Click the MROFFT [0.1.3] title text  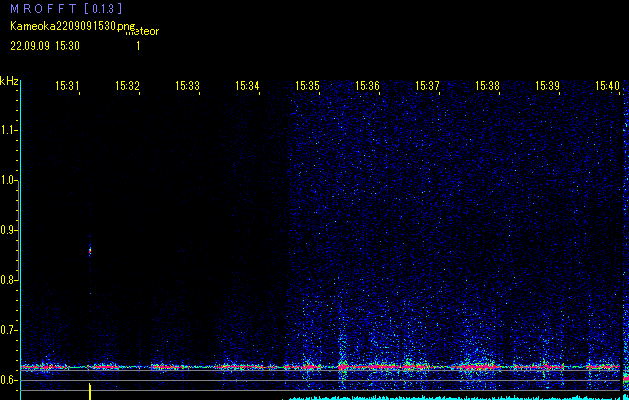tap(66, 8)
